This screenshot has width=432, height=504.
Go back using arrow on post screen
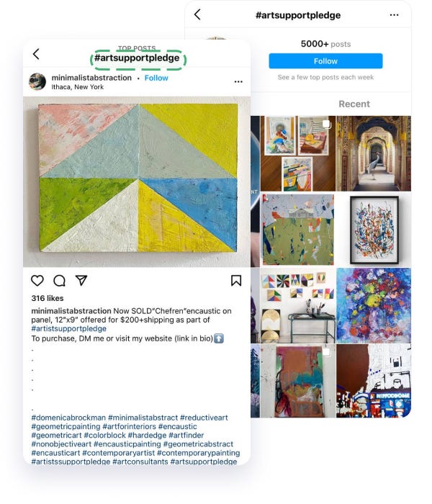(x=36, y=54)
